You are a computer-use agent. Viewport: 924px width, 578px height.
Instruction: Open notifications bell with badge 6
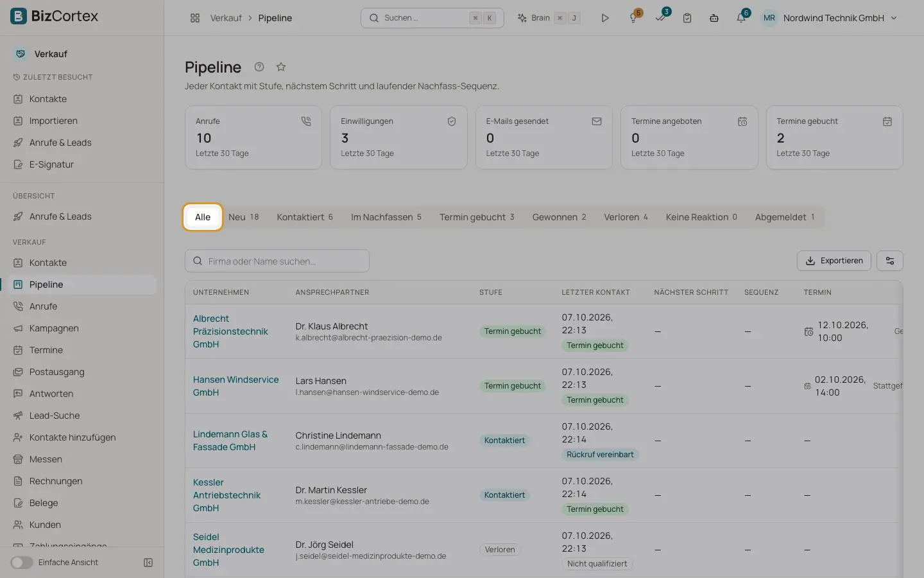point(741,17)
